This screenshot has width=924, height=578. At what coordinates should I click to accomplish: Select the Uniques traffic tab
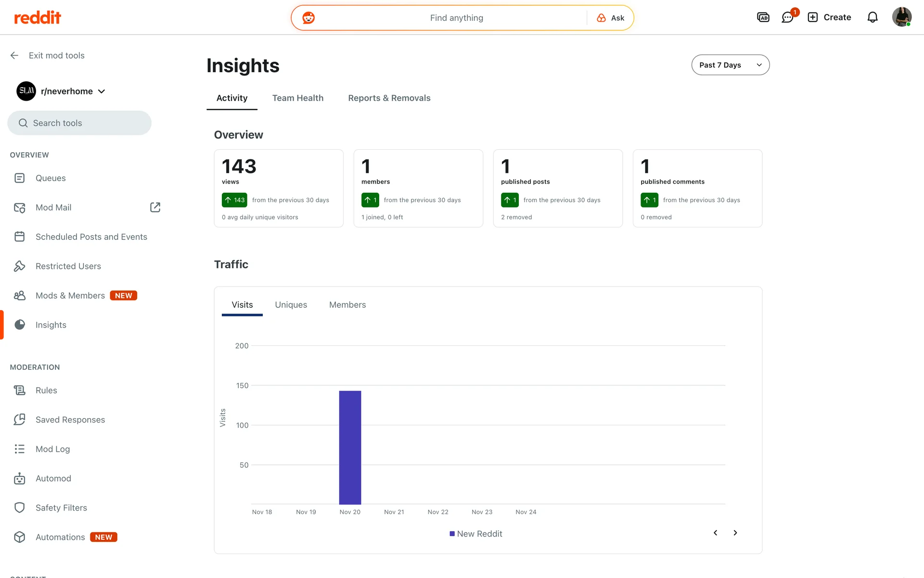point(291,305)
